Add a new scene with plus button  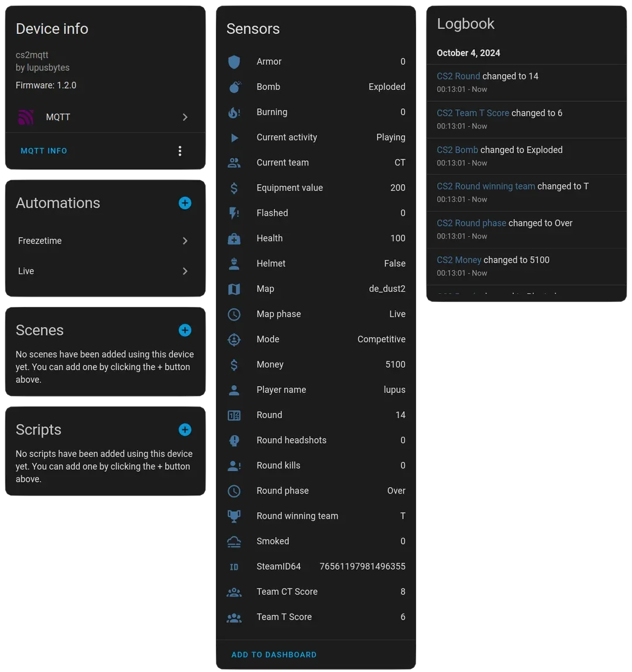coord(185,330)
